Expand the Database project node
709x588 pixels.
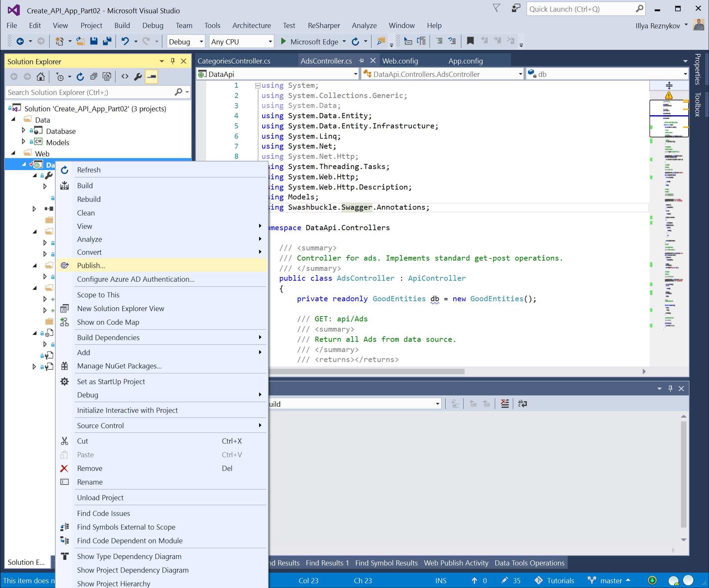point(23,131)
